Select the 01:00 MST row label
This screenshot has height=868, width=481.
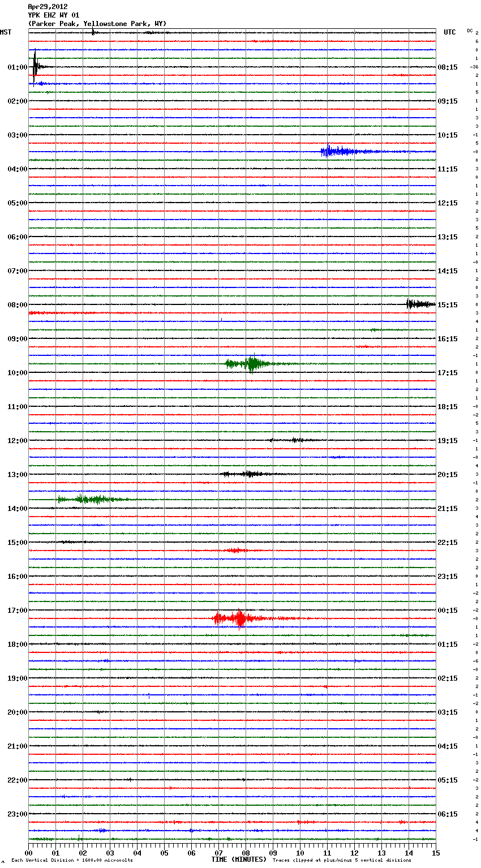click(18, 67)
